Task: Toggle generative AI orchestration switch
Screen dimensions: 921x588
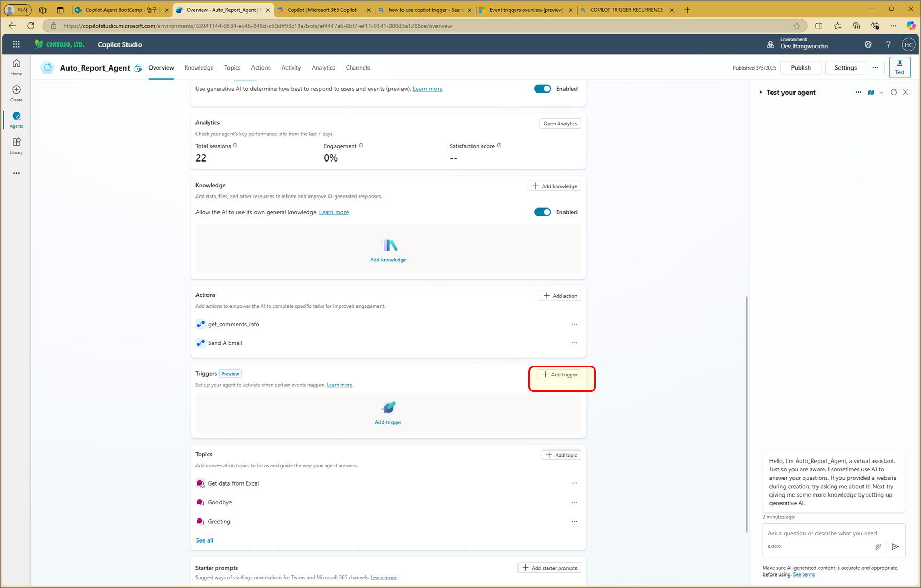Action: pos(543,89)
